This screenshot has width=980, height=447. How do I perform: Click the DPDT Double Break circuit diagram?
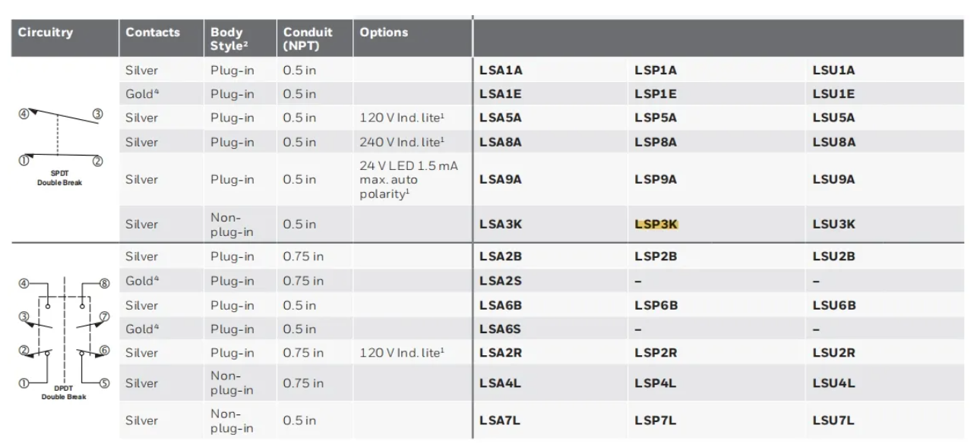pyautogui.click(x=64, y=333)
